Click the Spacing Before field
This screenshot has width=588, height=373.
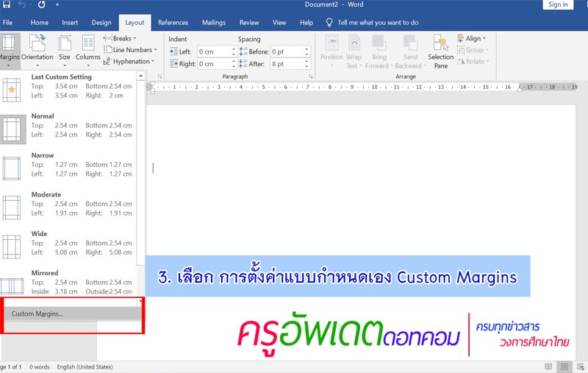287,51
